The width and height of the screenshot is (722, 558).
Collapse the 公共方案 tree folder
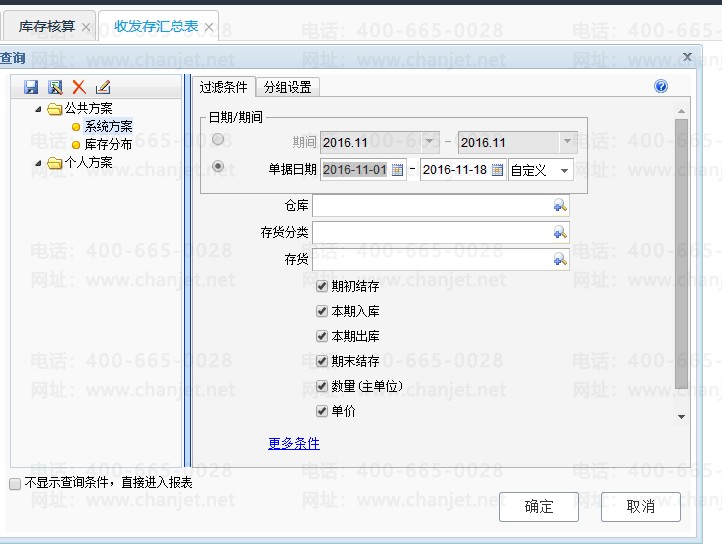(38, 109)
